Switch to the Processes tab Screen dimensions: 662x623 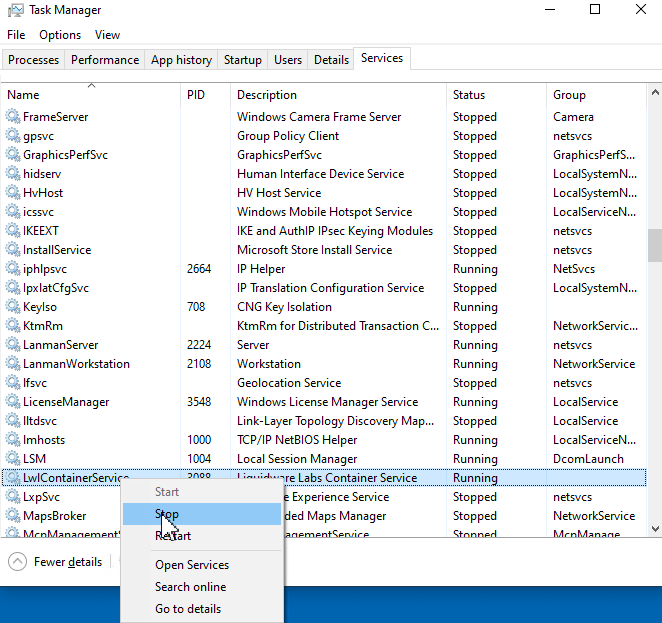click(33, 60)
